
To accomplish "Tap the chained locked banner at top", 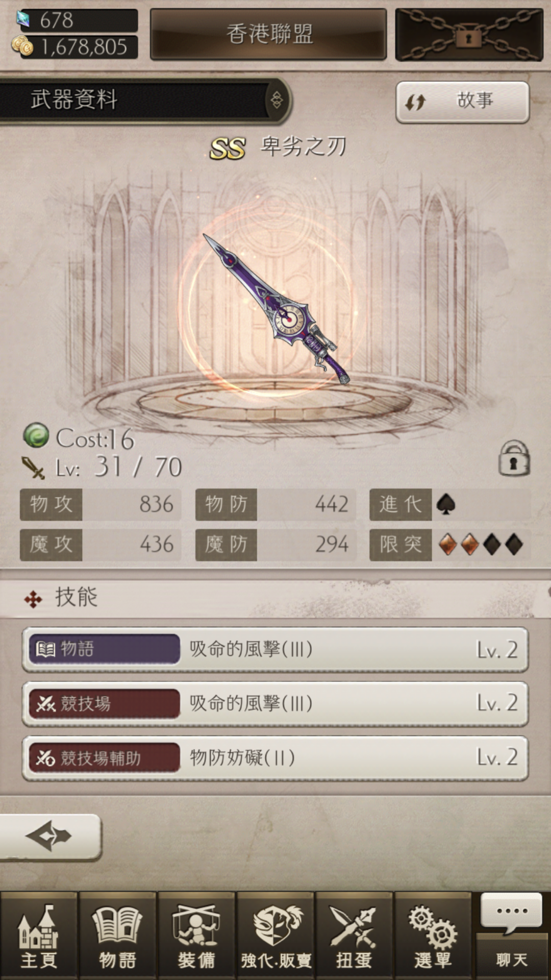I will tap(469, 34).
